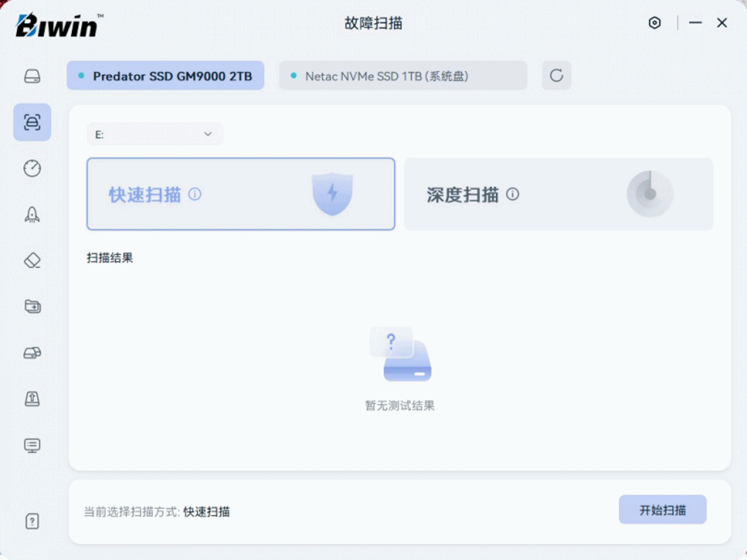Click the refresh disk list icon

click(x=556, y=76)
